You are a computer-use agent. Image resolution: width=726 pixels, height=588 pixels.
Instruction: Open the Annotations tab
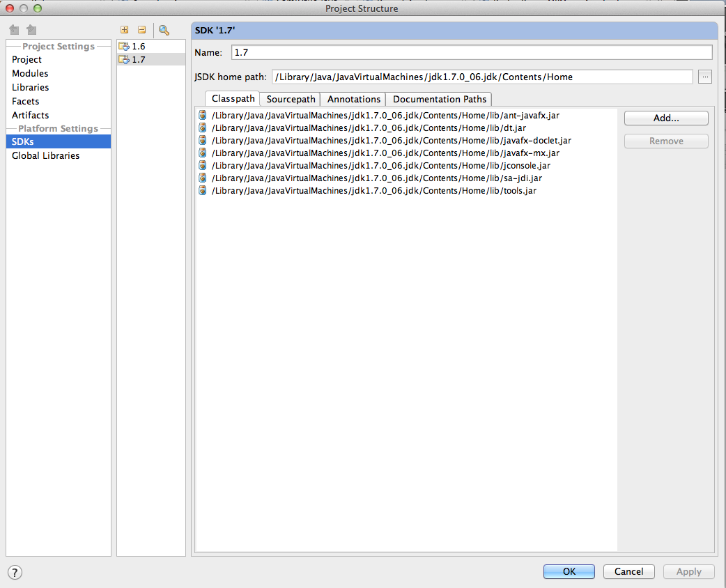[352, 99]
